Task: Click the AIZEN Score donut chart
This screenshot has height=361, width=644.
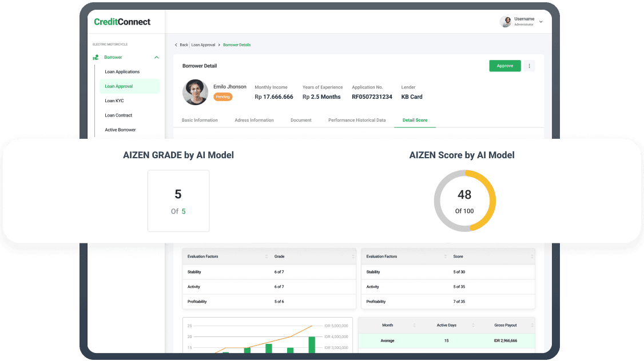Action: [x=464, y=201]
